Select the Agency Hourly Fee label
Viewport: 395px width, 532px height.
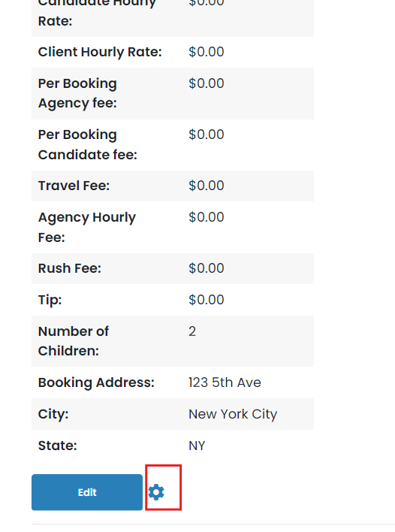[87, 228]
